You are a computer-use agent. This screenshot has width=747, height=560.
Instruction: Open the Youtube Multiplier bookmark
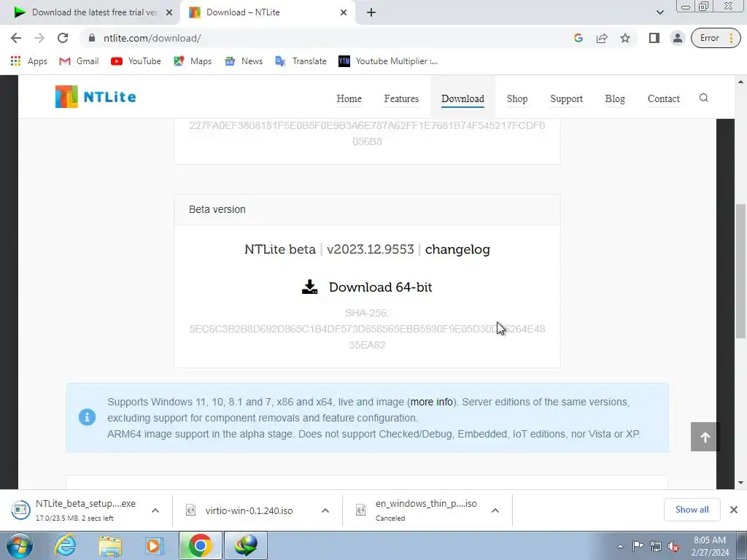point(388,61)
